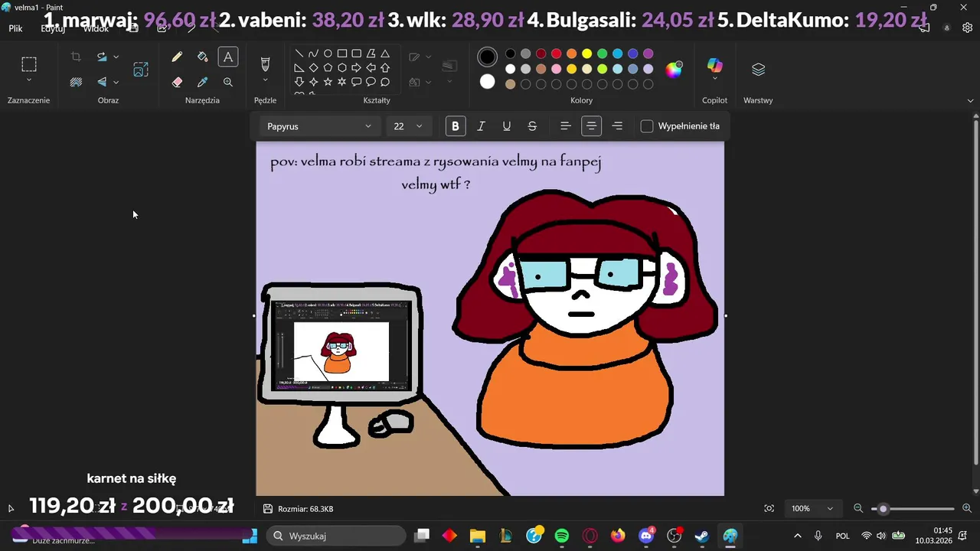
Task: Open Discord from the taskbar
Action: tap(646, 536)
